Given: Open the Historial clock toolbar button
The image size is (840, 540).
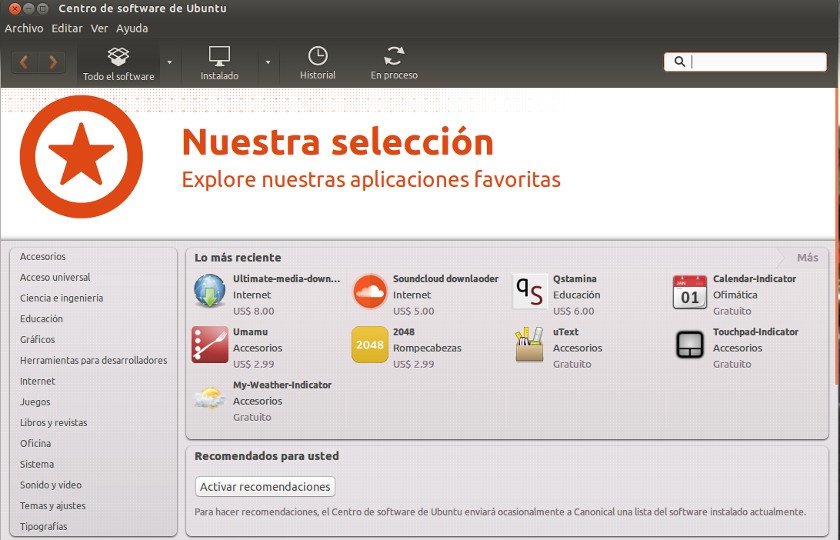Looking at the screenshot, I should [x=318, y=62].
